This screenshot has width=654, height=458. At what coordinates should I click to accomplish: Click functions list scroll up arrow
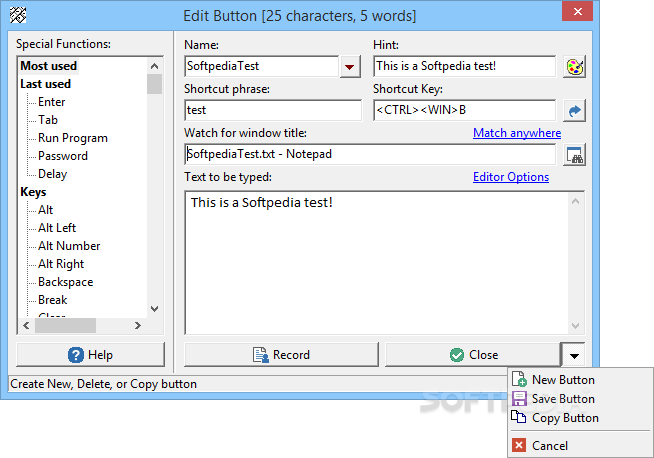point(154,66)
